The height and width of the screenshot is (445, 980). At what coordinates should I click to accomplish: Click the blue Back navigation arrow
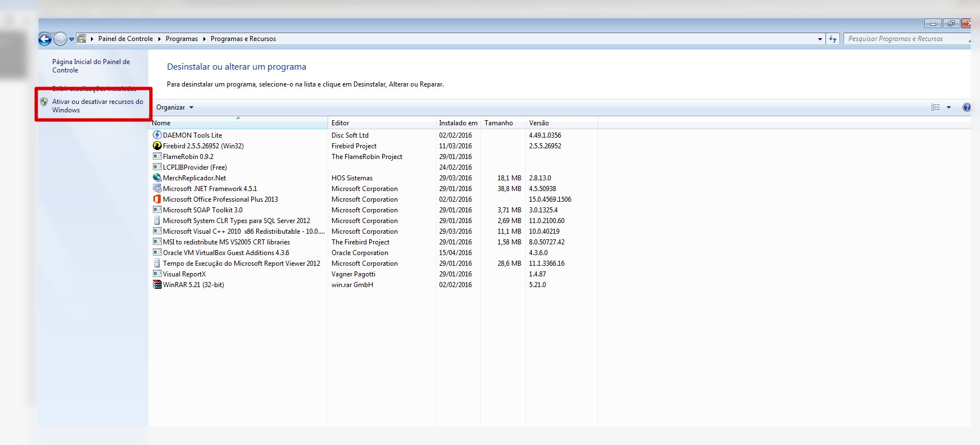click(x=45, y=39)
